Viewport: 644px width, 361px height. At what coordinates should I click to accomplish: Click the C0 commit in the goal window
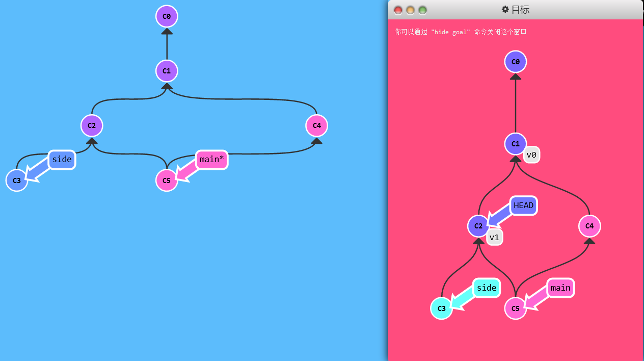pyautogui.click(x=516, y=62)
